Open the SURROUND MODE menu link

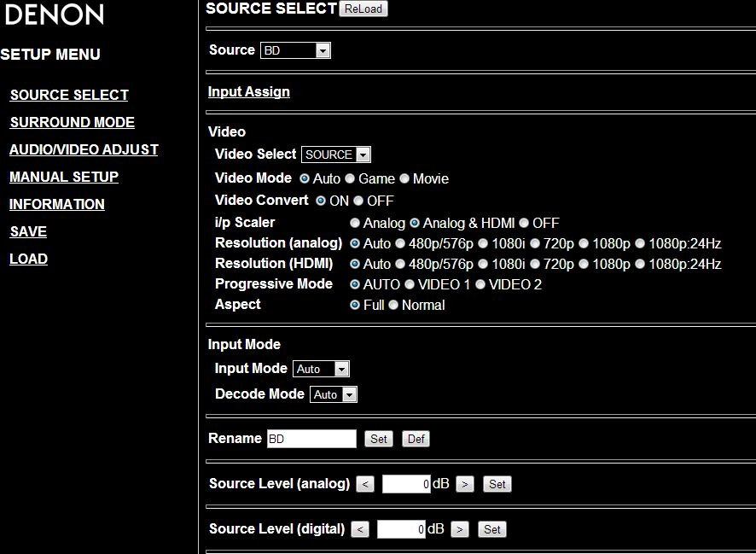click(x=73, y=122)
